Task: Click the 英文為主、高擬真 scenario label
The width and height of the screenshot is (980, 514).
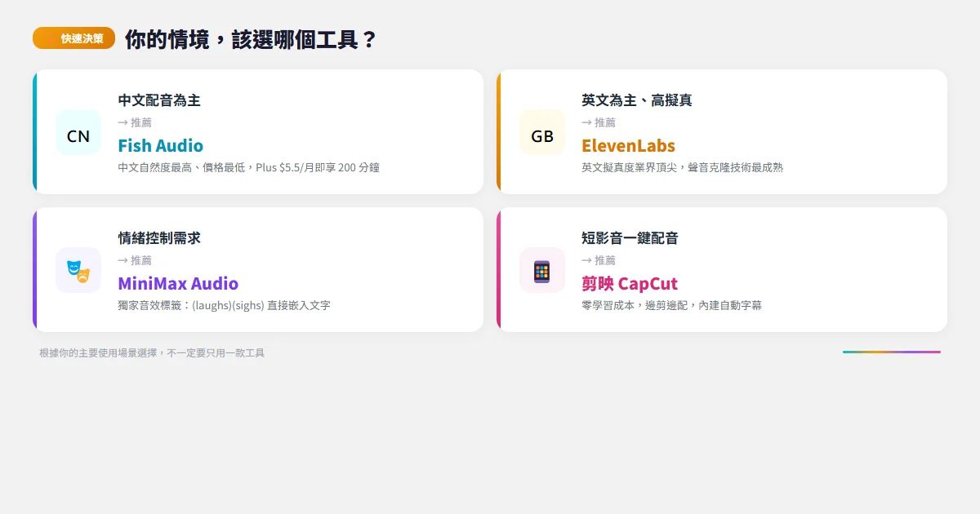Action: pyautogui.click(x=637, y=100)
